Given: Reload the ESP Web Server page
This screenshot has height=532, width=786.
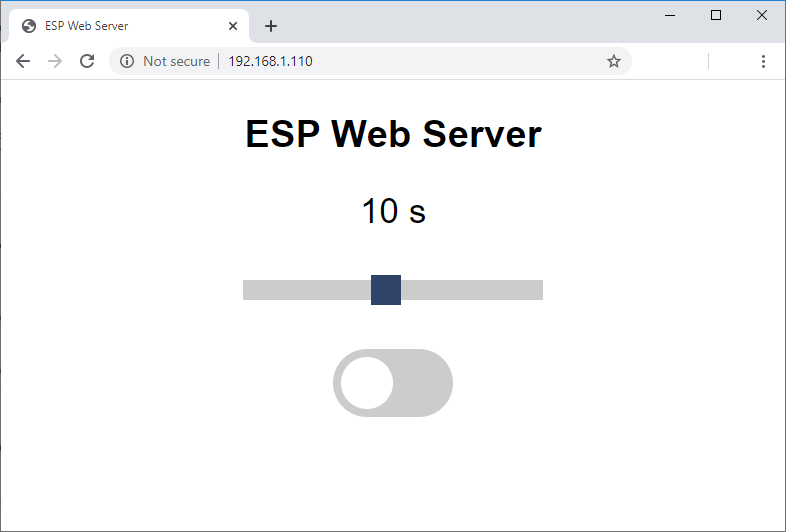Looking at the screenshot, I should pyautogui.click(x=87, y=61).
